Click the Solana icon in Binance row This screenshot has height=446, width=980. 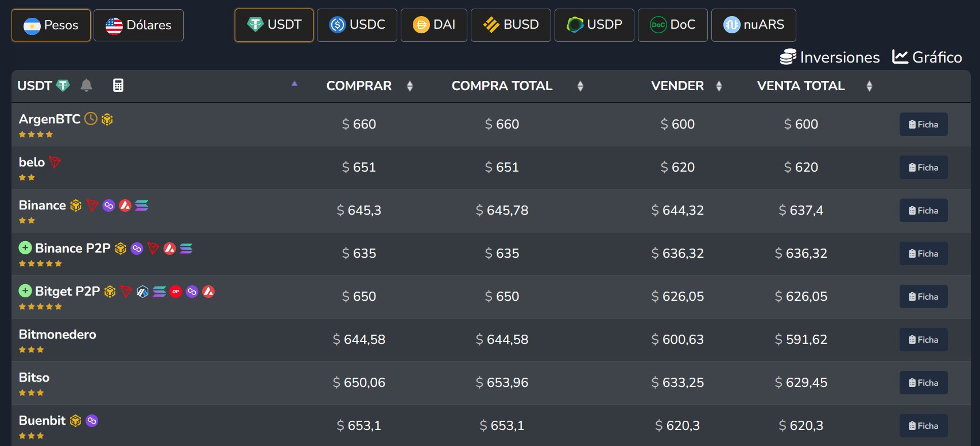pos(142,205)
